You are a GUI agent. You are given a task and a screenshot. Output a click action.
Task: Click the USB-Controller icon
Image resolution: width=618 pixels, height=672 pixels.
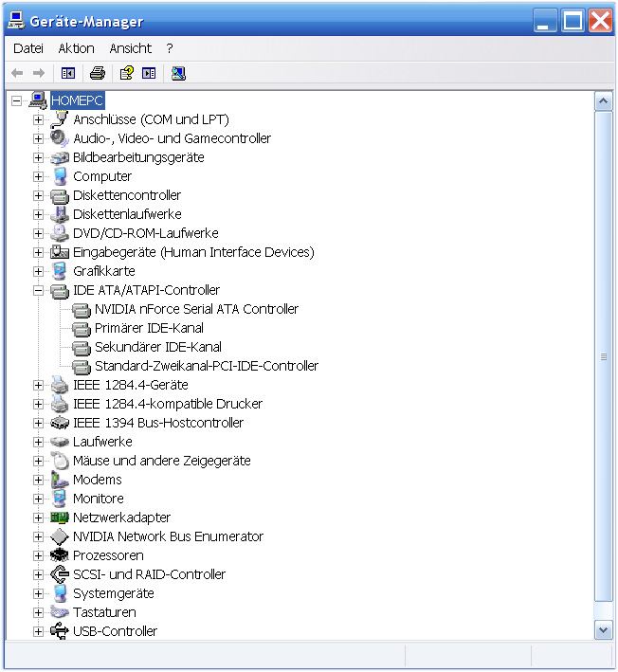pos(59,631)
